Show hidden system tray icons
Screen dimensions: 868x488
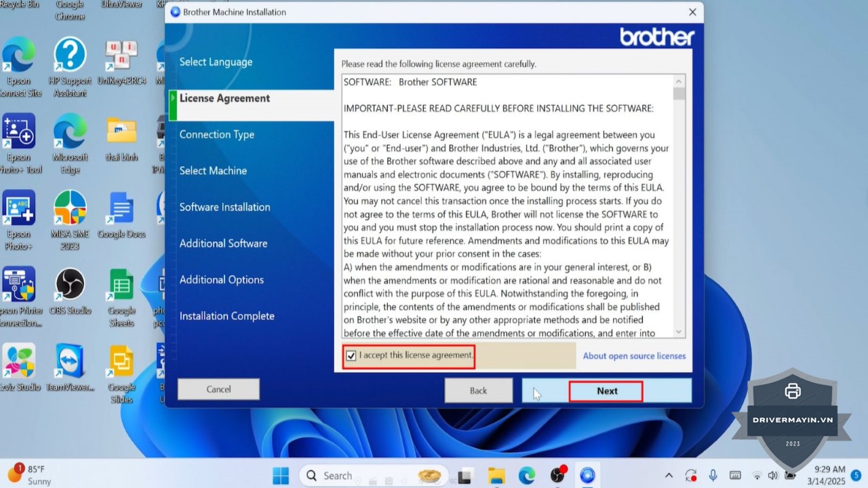pos(669,476)
